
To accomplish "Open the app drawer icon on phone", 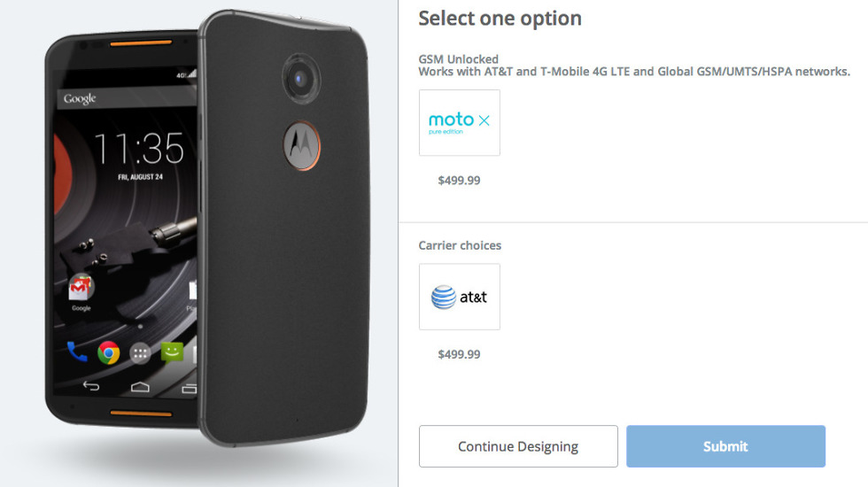I will click(140, 352).
